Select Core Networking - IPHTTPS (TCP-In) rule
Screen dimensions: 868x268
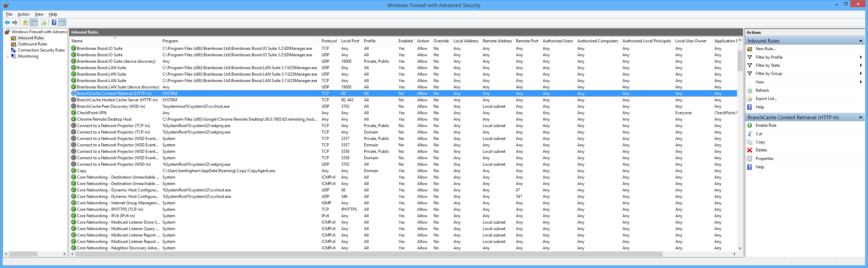(110, 209)
